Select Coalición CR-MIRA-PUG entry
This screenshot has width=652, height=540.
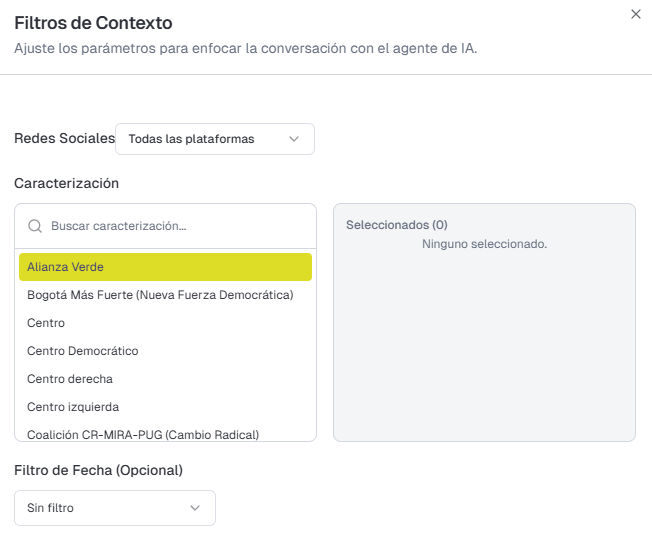[x=143, y=434]
